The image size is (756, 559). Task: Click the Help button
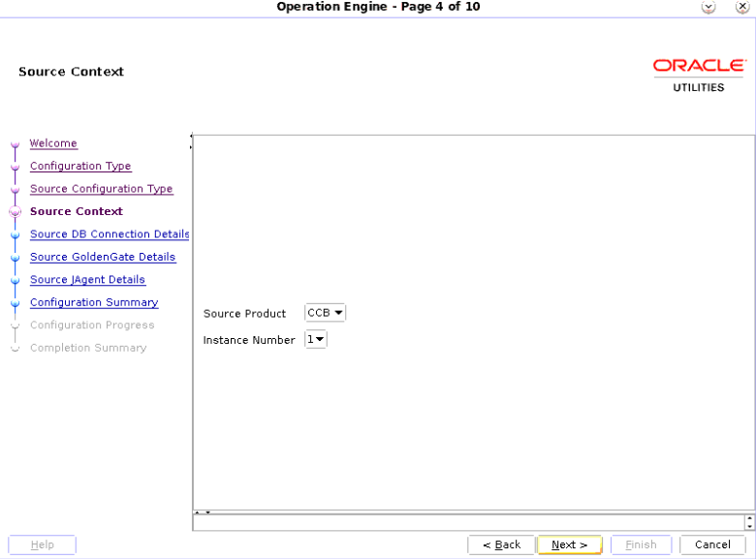point(42,544)
